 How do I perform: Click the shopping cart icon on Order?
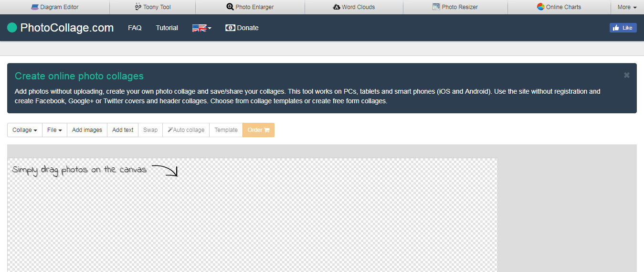click(267, 130)
